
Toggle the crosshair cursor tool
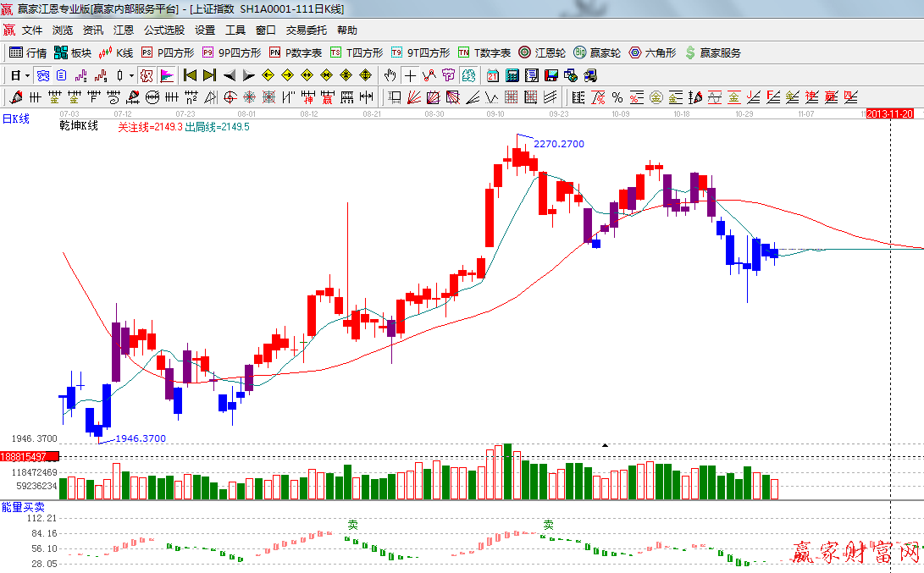410,75
